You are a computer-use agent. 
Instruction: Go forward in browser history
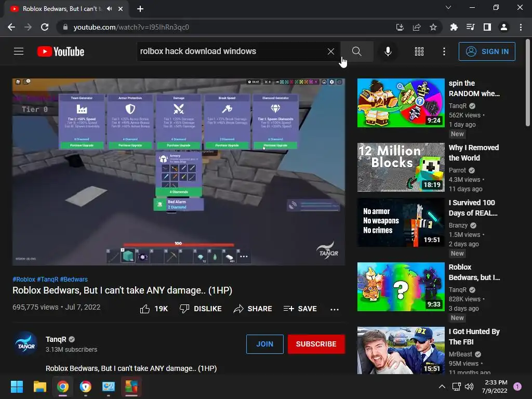pyautogui.click(x=28, y=27)
